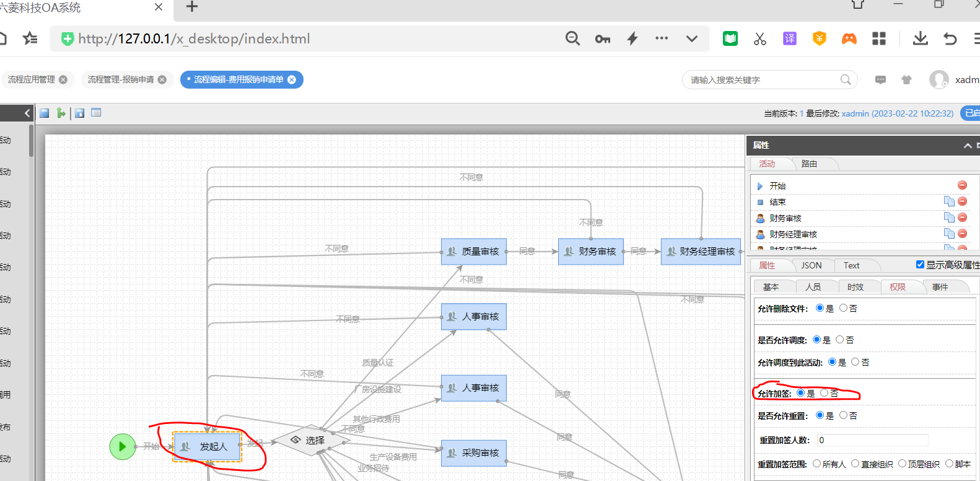Select the 采购审核 activity node
Viewport: 980px width, 481px height.
474,453
